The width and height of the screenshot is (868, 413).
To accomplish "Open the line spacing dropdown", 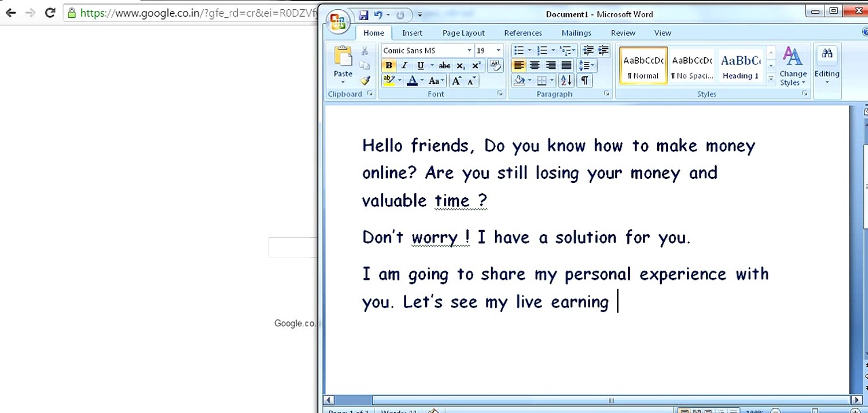I will (587, 65).
